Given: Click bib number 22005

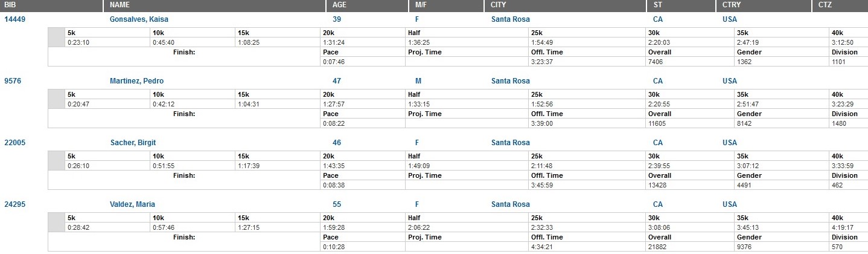Looking at the screenshot, I should tap(14, 143).
